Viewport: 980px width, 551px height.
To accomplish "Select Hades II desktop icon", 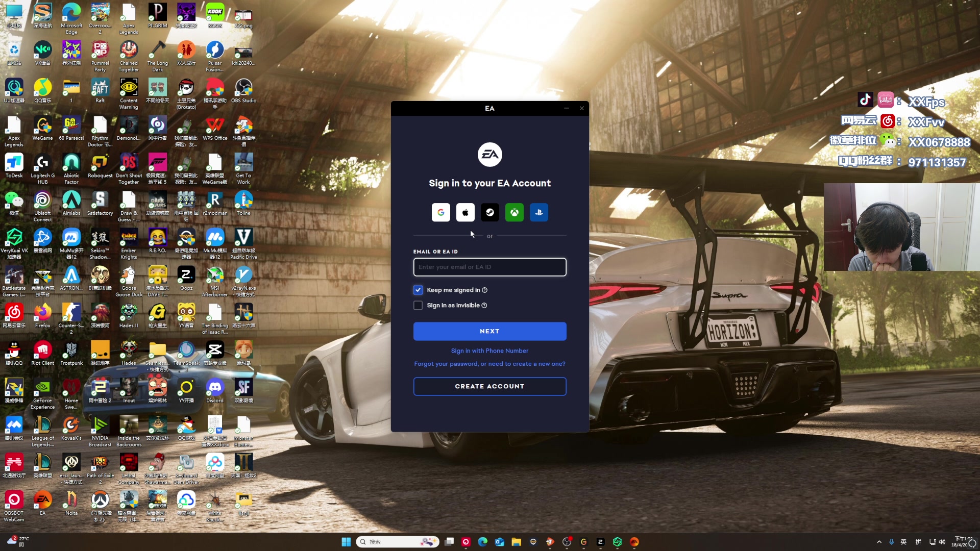I will click(129, 316).
